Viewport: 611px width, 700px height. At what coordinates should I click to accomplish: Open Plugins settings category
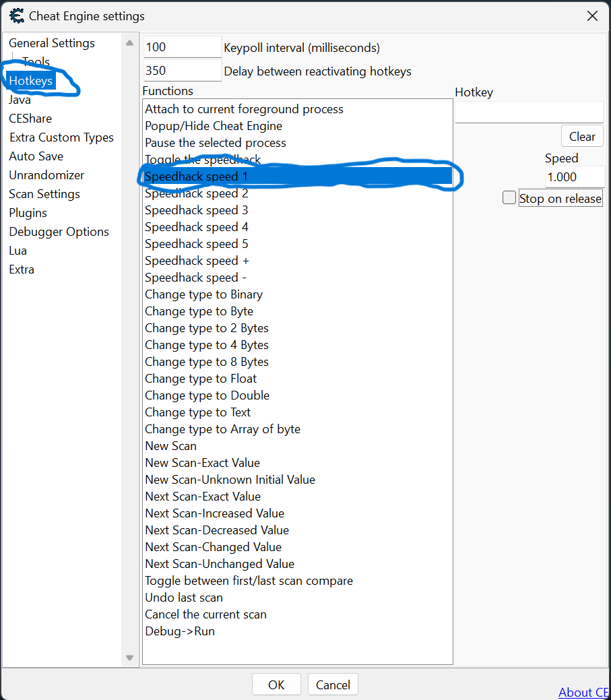click(x=28, y=213)
